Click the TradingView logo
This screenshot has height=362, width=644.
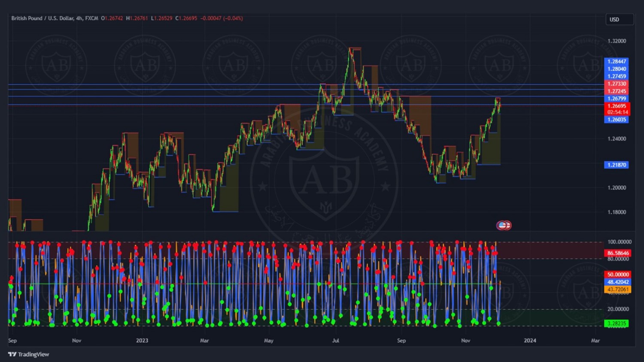coord(28,354)
